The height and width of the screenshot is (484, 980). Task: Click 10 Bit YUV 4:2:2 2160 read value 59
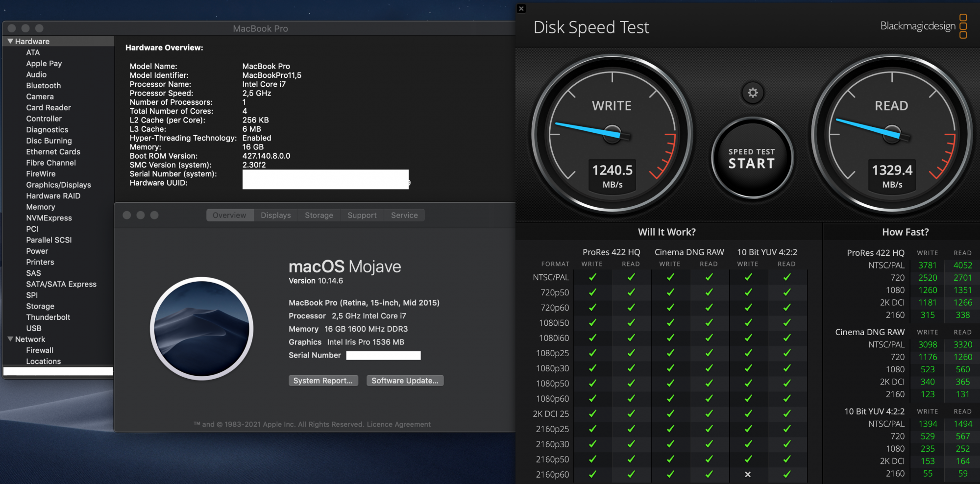(963, 473)
